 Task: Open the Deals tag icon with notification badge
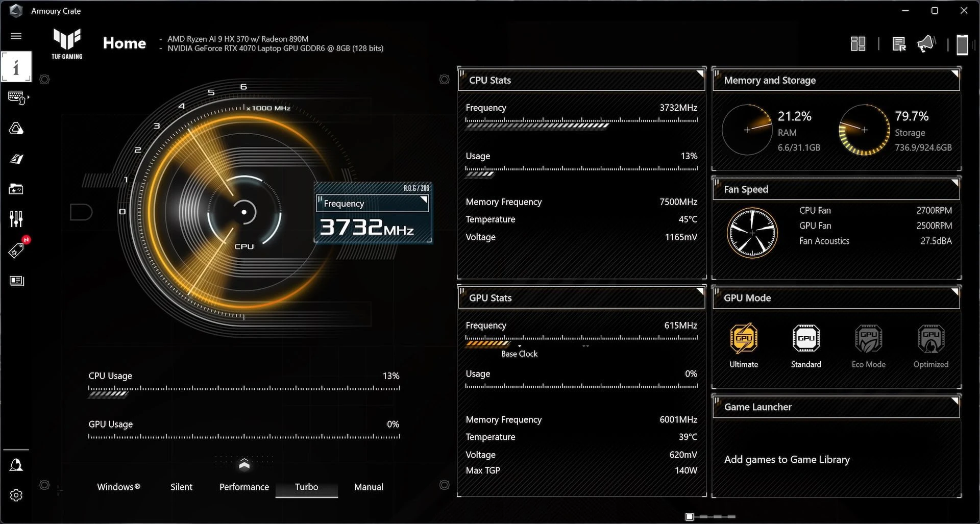tap(16, 249)
